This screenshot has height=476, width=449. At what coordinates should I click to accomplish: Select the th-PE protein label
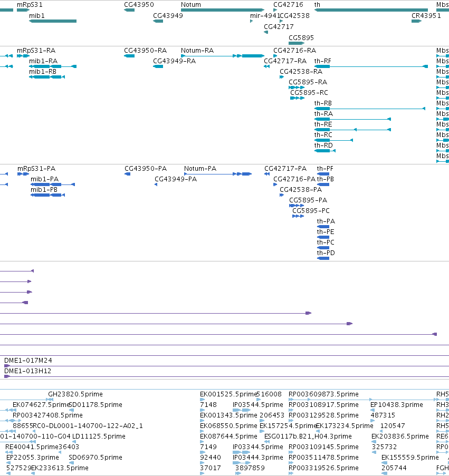(x=326, y=232)
